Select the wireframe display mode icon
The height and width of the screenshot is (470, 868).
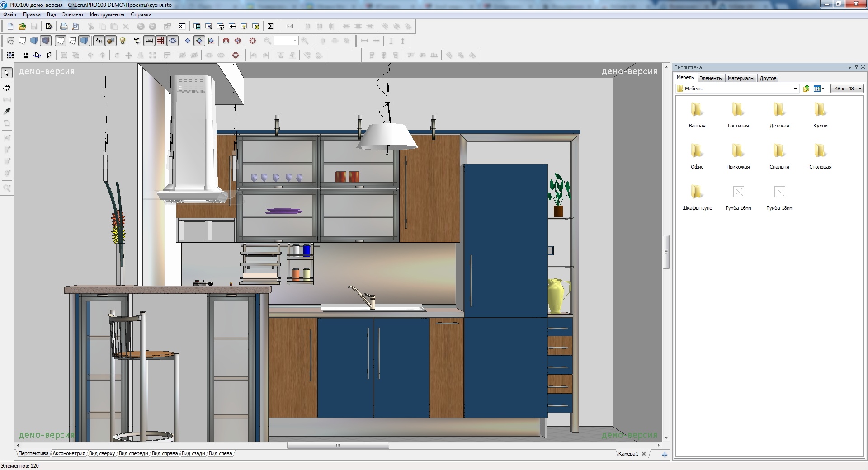[x=10, y=41]
